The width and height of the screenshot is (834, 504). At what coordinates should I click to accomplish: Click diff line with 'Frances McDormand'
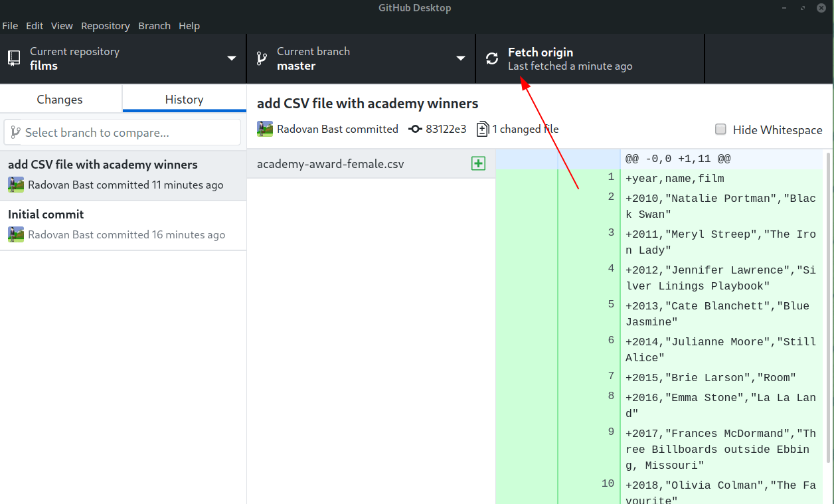tap(720, 450)
